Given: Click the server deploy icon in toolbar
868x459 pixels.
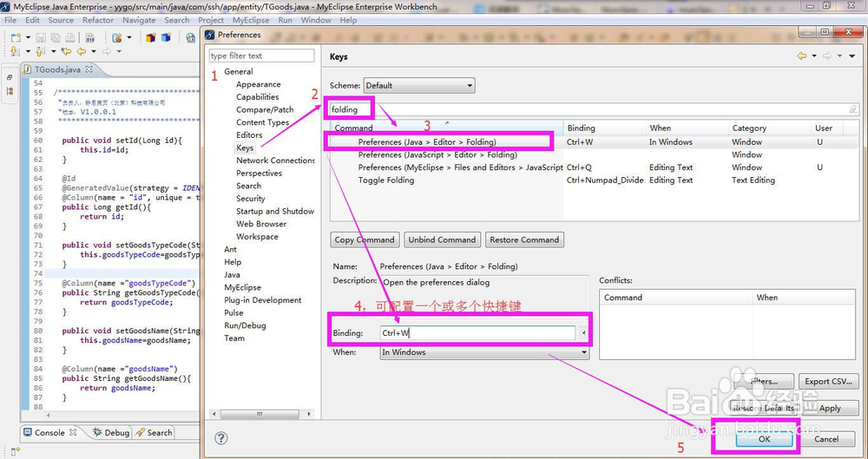Looking at the screenshot, I should [x=117, y=37].
